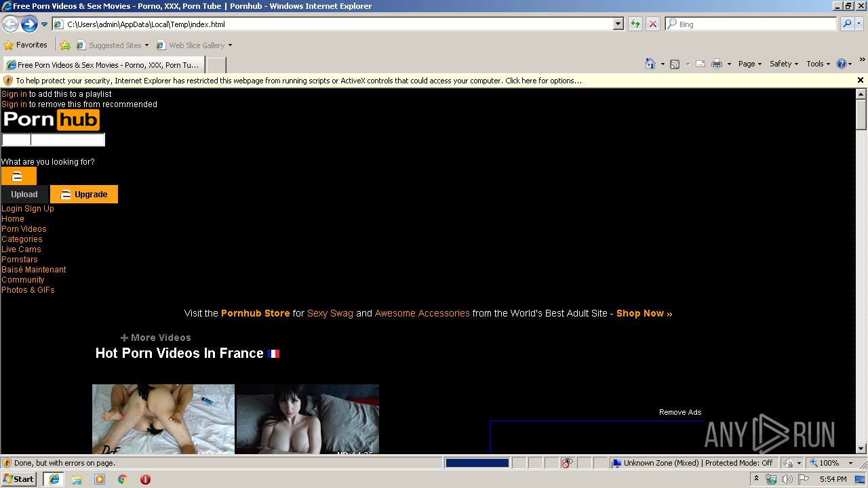Click the volume speaker tray icon
The width and height of the screenshot is (868, 488).
click(x=787, y=479)
